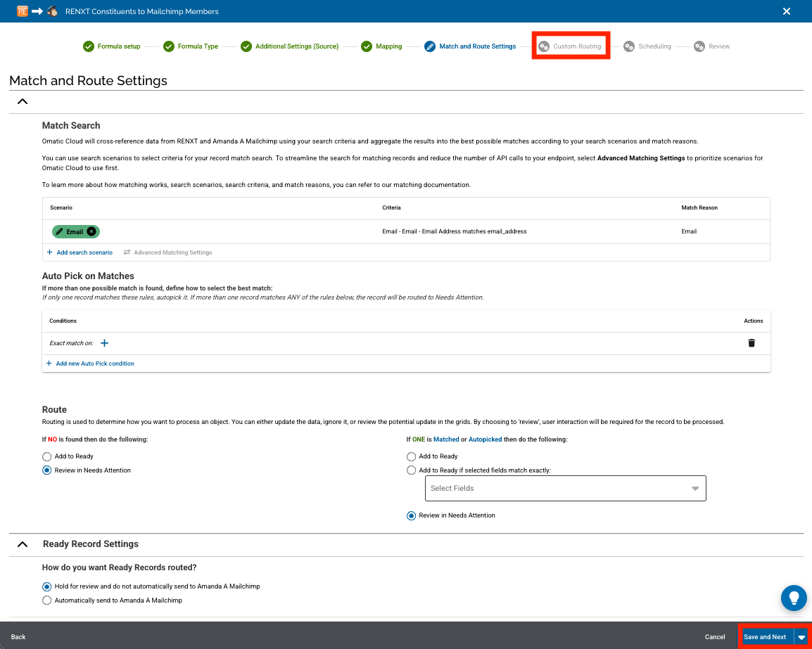Select Add to Ready under If NO is found
This screenshot has width=812, height=649.
[x=46, y=456]
